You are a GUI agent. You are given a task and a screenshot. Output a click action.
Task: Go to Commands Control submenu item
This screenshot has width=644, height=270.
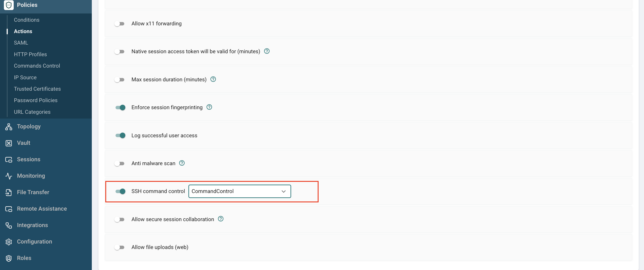37,66
